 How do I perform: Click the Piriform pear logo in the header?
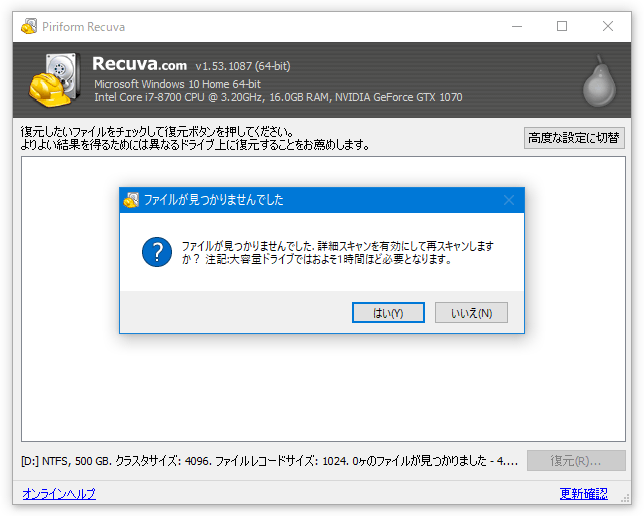coord(599,81)
